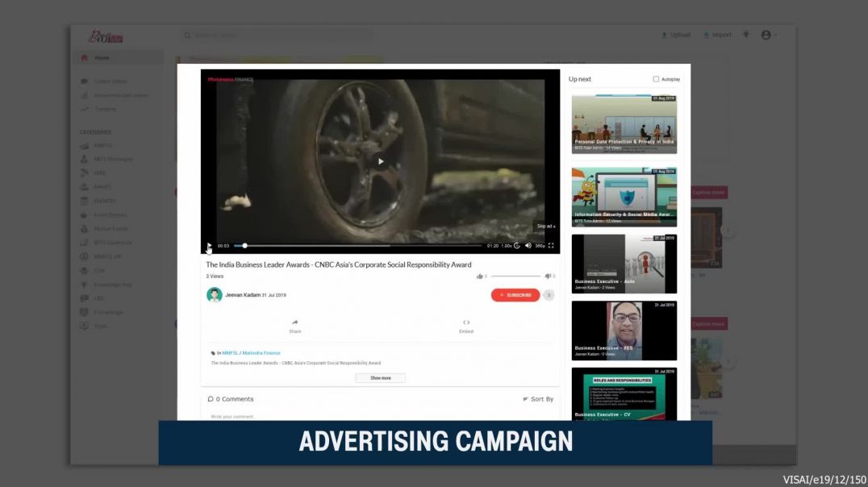Click the play button in video controls
The width and height of the screenshot is (868, 487).
pyautogui.click(x=209, y=245)
